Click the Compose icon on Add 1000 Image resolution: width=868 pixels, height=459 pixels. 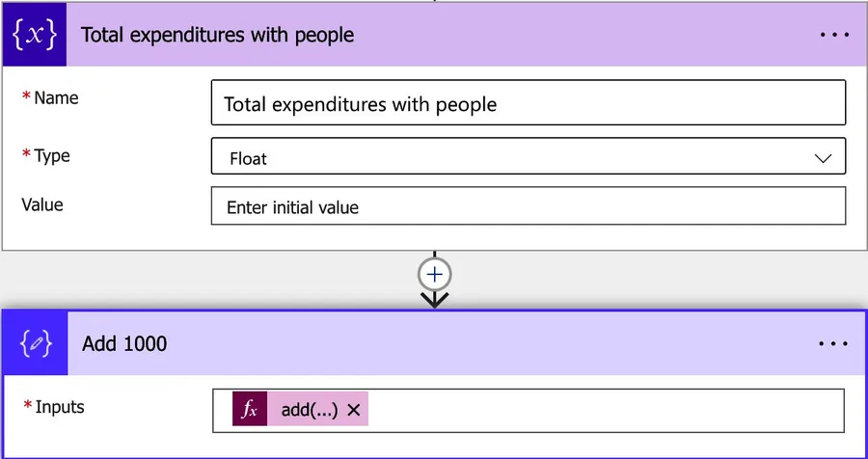[35, 343]
